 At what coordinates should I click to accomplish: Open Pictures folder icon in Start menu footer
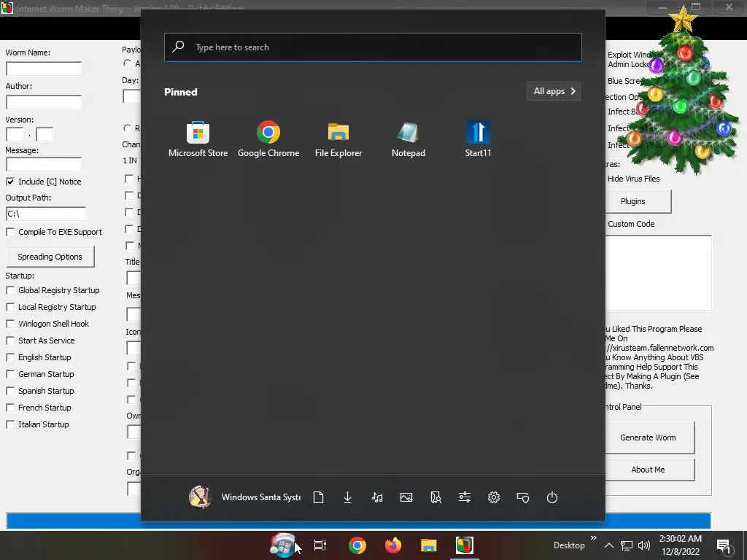pos(406,497)
